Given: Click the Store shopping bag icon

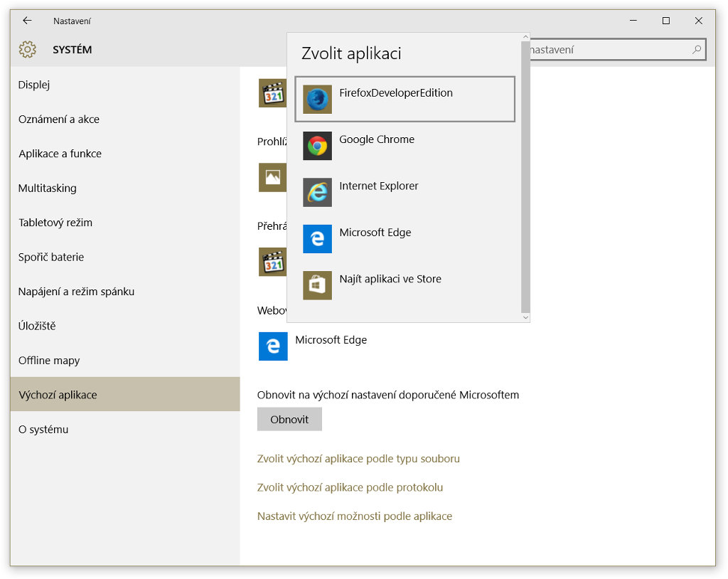Looking at the screenshot, I should (317, 285).
